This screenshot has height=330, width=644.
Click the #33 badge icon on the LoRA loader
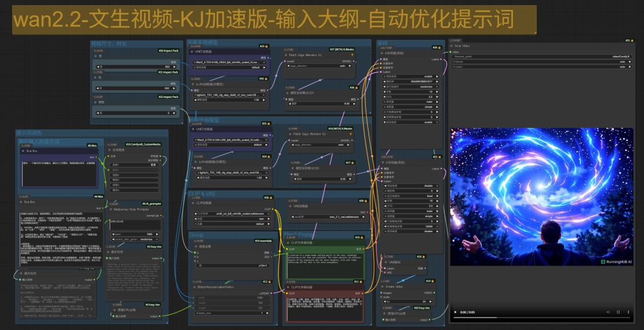264,79
